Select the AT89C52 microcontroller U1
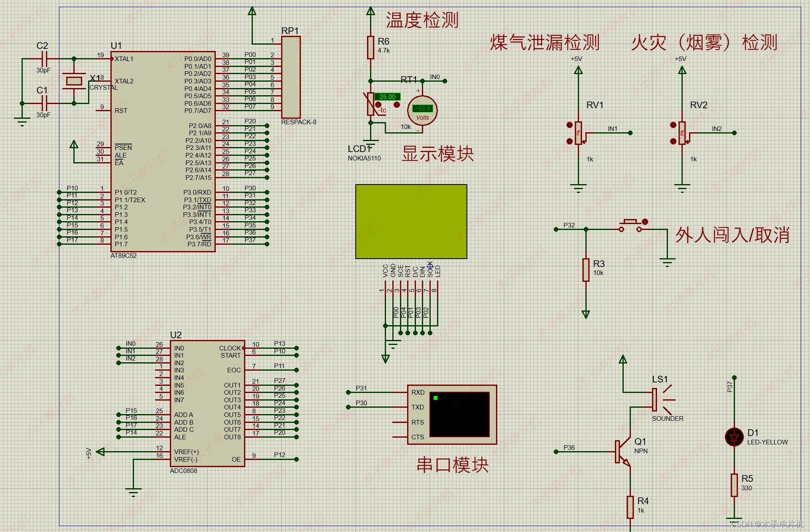 coord(162,152)
